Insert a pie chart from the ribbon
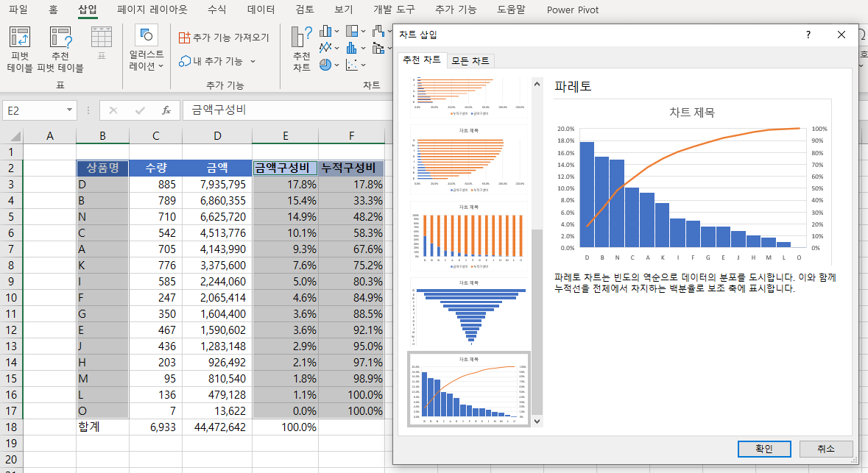This screenshot has width=868, height=473. pyautogui.click(x=325, y=65)
